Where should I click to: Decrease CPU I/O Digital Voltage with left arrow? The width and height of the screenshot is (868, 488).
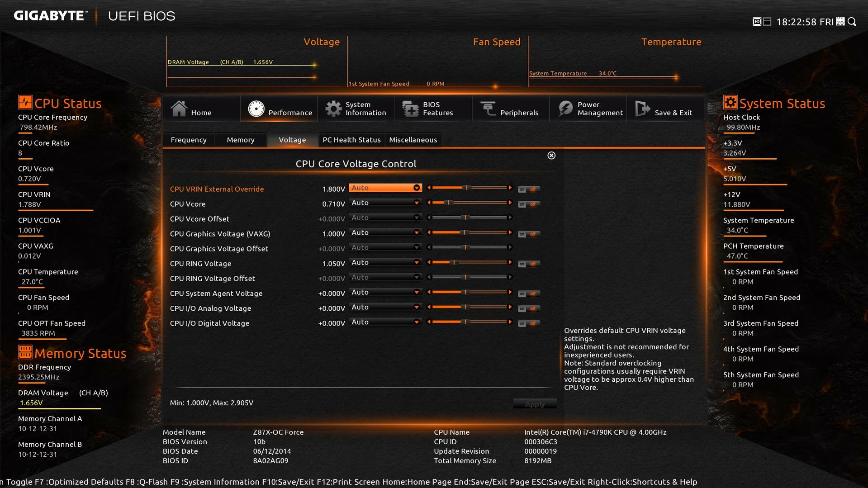[x=429, y=322]
